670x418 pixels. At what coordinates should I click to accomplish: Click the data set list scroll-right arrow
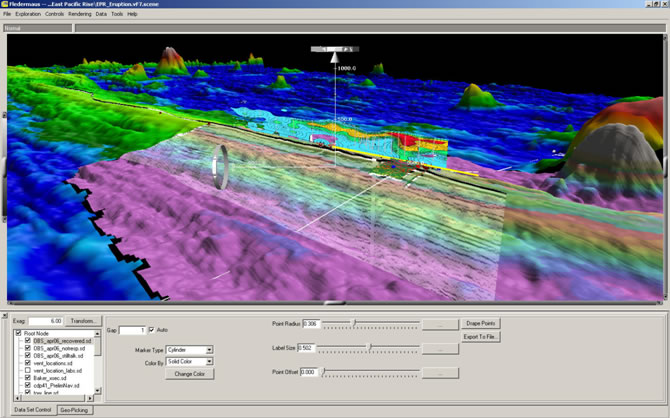click(91, 396)
